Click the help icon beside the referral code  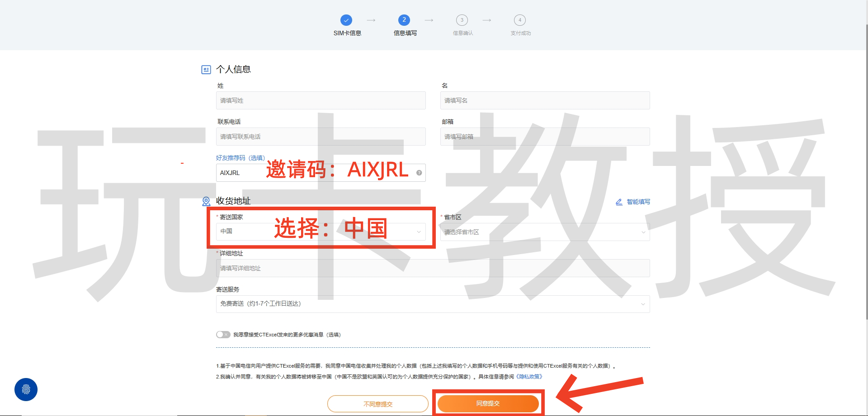tap(419, 172)
